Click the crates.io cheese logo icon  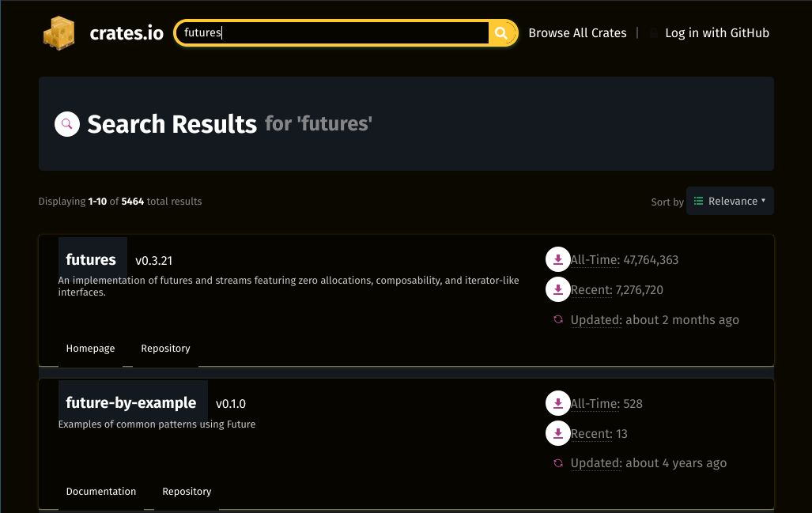coord(59,33)
